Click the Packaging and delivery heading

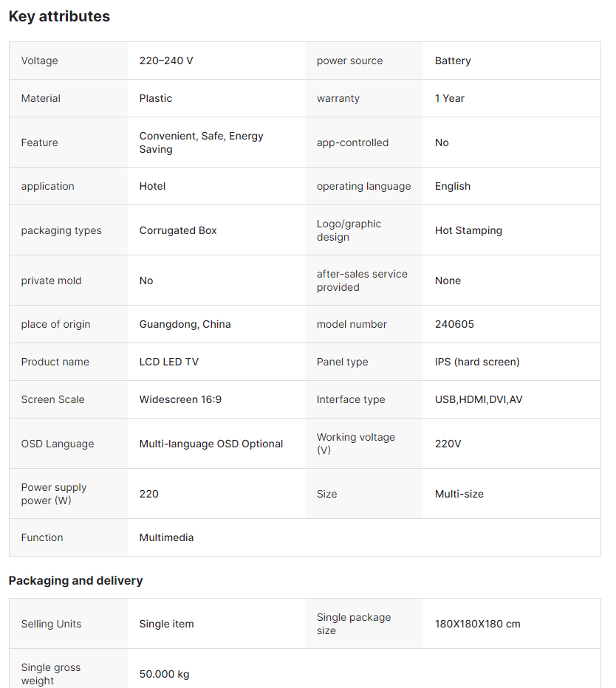(75, 580)
